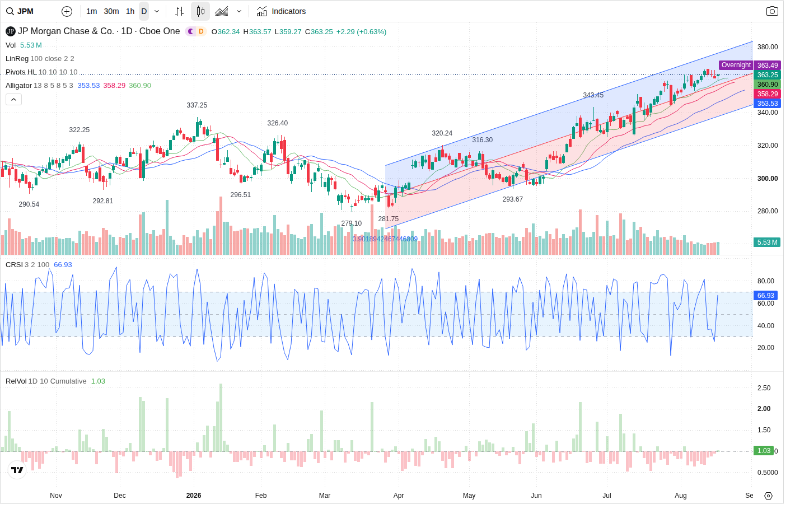Viewport: 795px width, 532px height.
Task: Click the 66.93 CRSI axis tag
Action: (766, 296)
